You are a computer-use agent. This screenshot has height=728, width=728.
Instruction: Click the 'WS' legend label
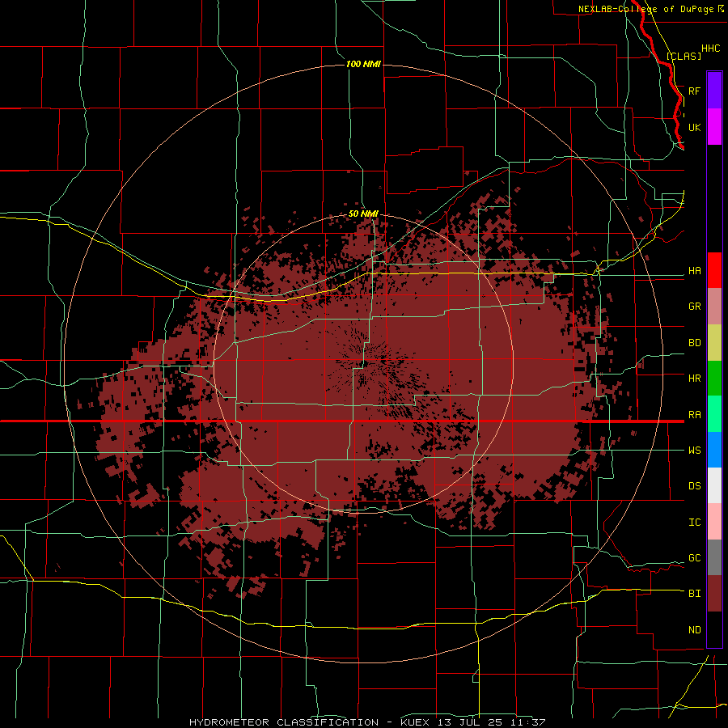694,451
